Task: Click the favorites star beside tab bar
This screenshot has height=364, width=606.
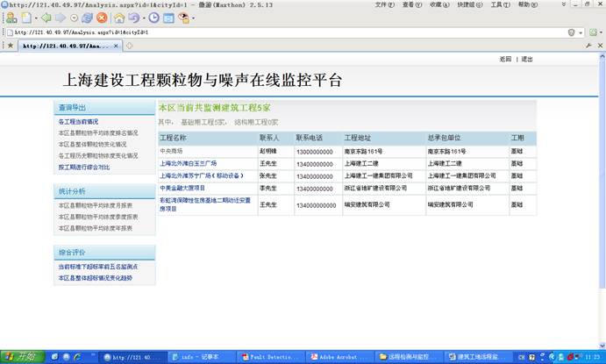Action: point(10,45)
